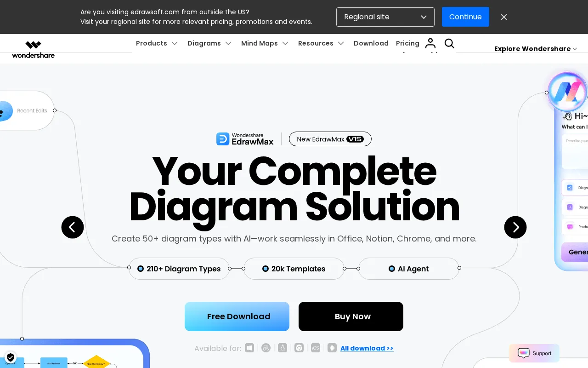Click the 'Create 50+ diagram types' subtitle text
This screenshot has width=588, height=368.
click(x=294, y=239)
